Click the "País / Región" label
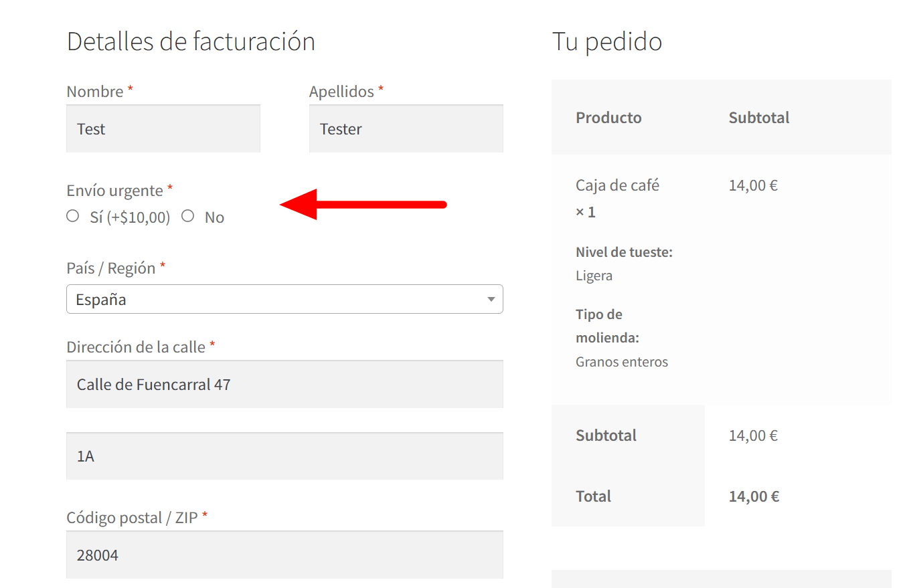Screen dimensions: 903x588 click(x=110, y=268)
